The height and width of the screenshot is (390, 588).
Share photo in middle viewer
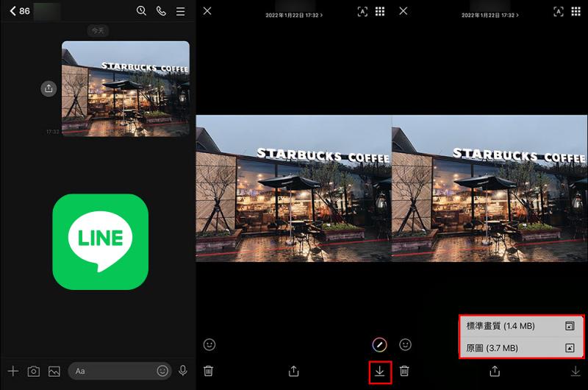coord(293,371)
